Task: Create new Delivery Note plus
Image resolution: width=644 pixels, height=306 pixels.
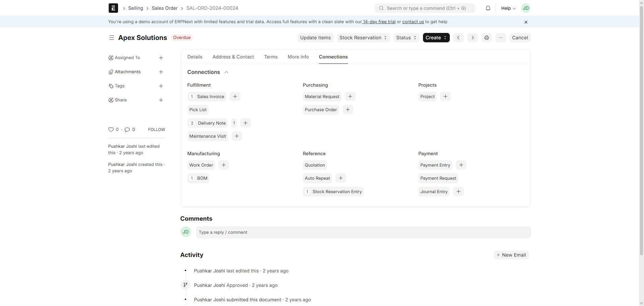Action: 246,123
